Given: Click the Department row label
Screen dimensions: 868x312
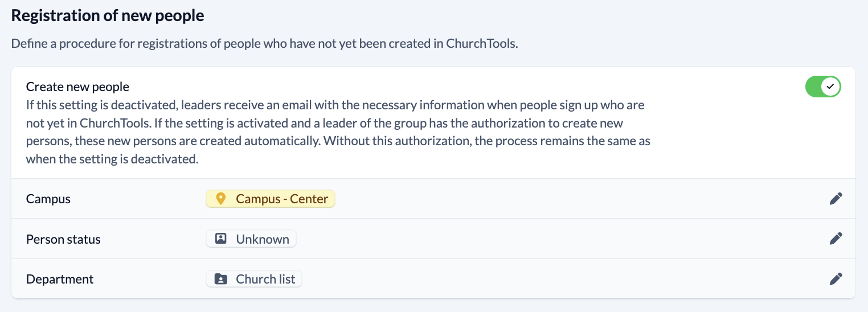Looking at the screenshot, I should (x=60, y=280).
